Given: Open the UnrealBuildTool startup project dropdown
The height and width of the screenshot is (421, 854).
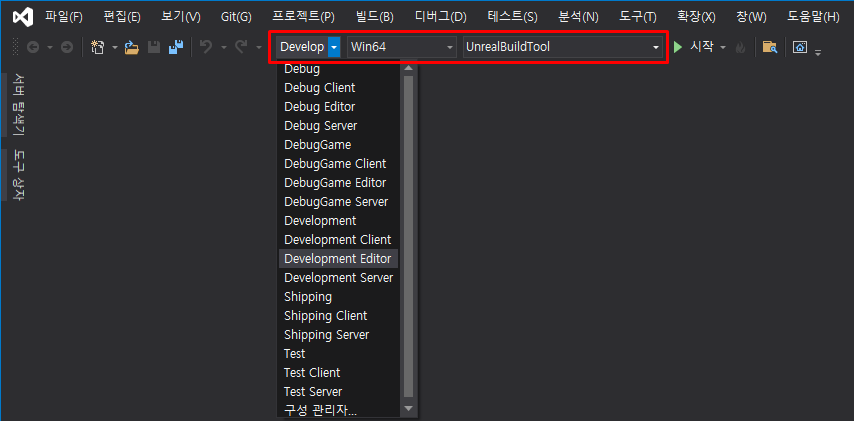Looking at the screenshot, I should [x=563, y=47].
